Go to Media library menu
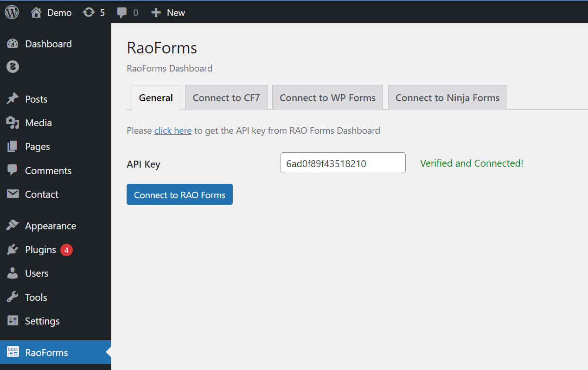 point(38,123)
